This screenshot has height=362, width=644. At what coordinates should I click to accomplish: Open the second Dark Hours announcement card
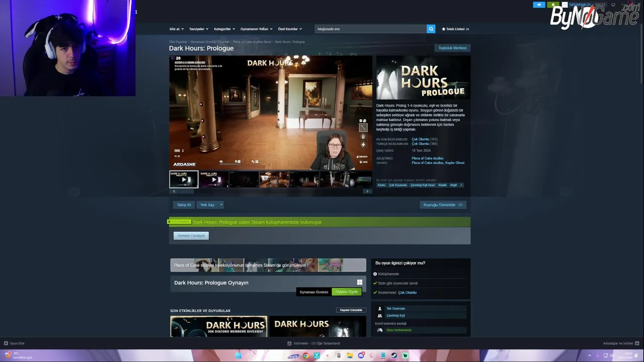[317, 326]
